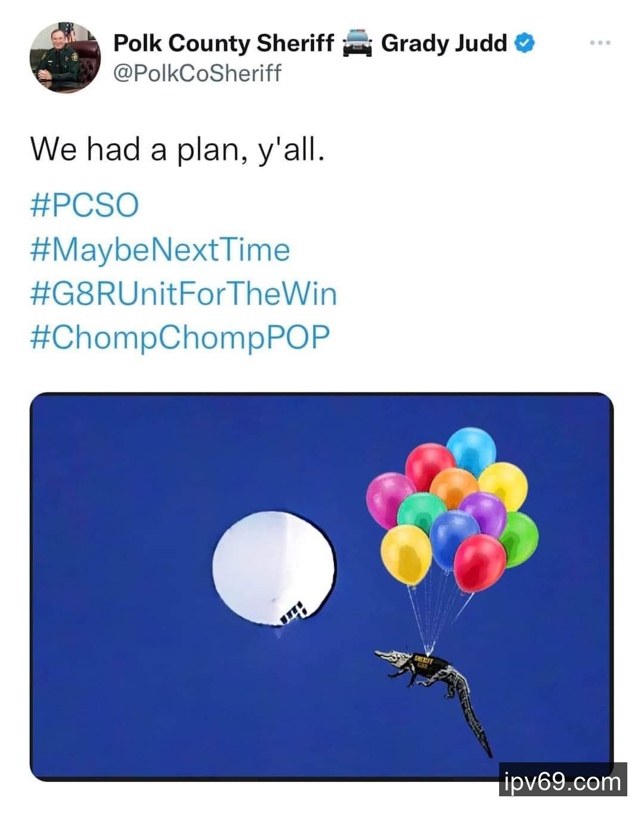Click the "We had a plan, y'all." text

[x=178, y=149]
